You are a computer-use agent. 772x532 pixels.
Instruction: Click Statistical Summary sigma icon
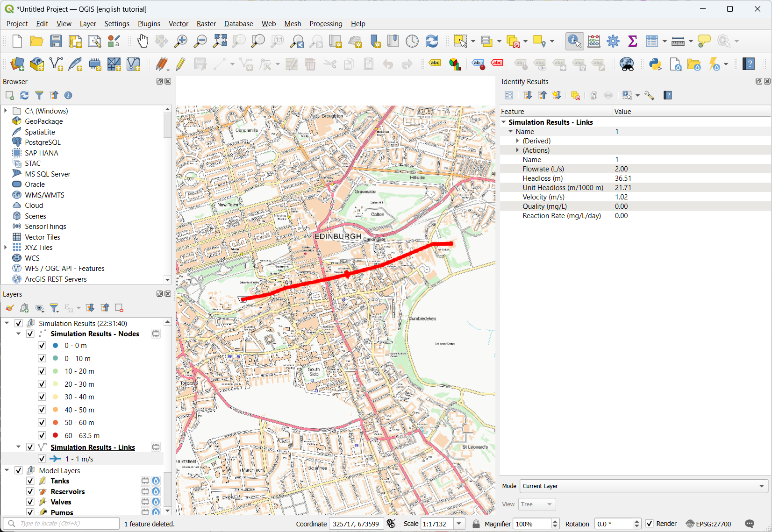click(x=633, y=41)
